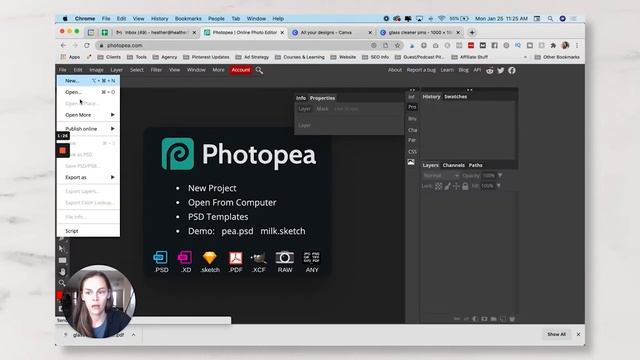Expand Export as submenu
The height and width of the screenshot is (360, 640).
tap(88, 178)
